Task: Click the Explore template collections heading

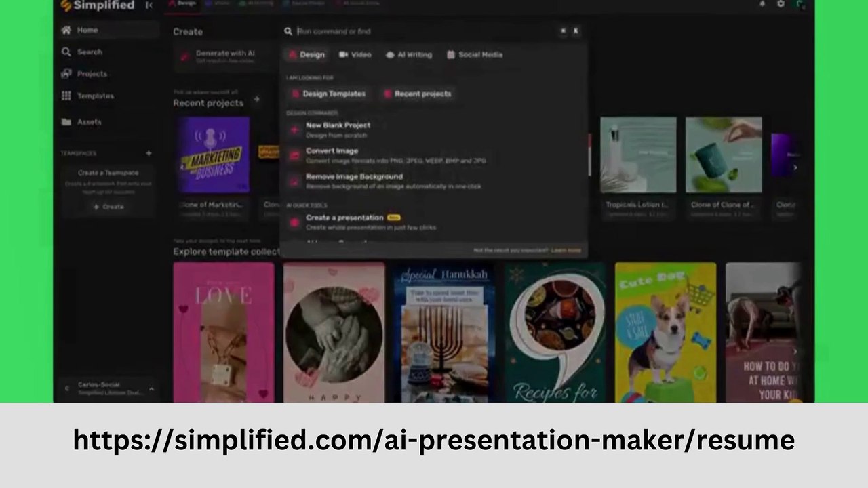Action: click(x=226, y=251)
